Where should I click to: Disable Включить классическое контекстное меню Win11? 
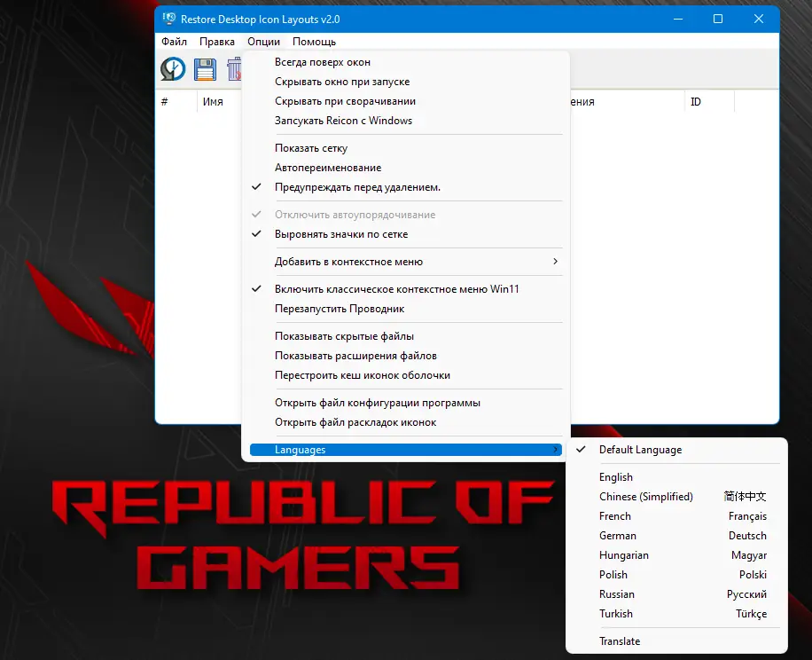pyautogui.click(x=406, y=289)
